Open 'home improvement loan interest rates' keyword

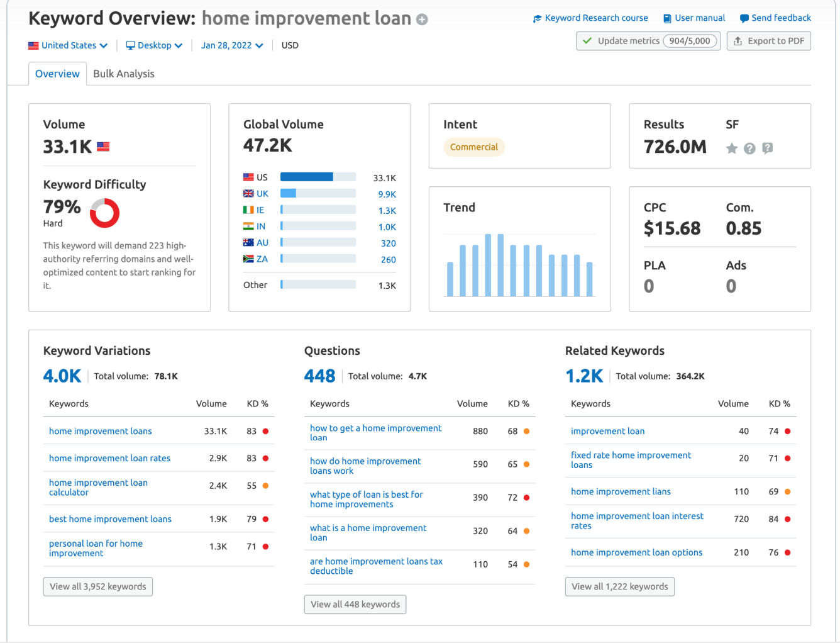[638, 521]
